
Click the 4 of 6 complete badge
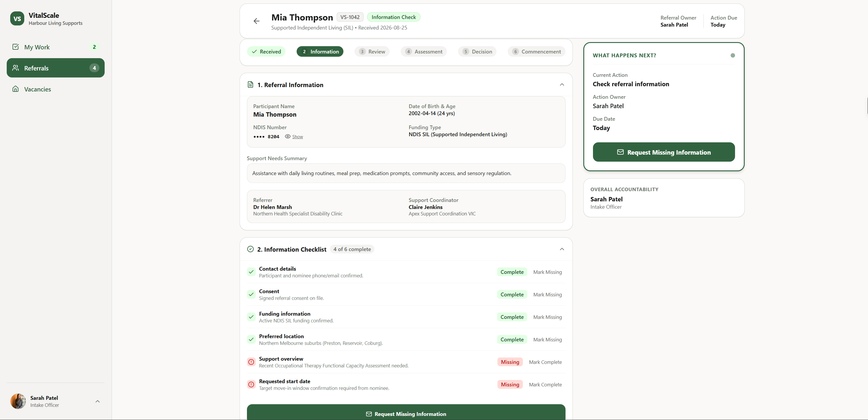pyautogui.click(x=352, y=249)
